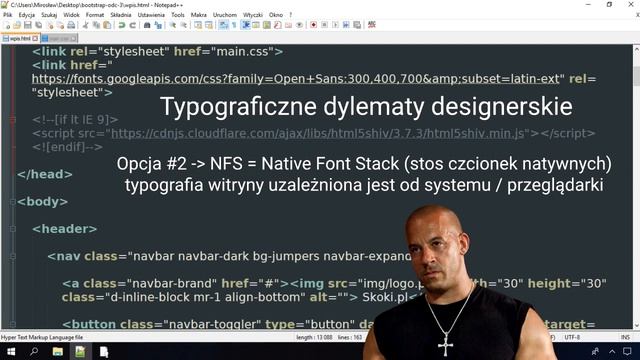This screenshot has width=640, height=360.
Task: Play back the recorded macro
Action: click(x=335, y=25)
